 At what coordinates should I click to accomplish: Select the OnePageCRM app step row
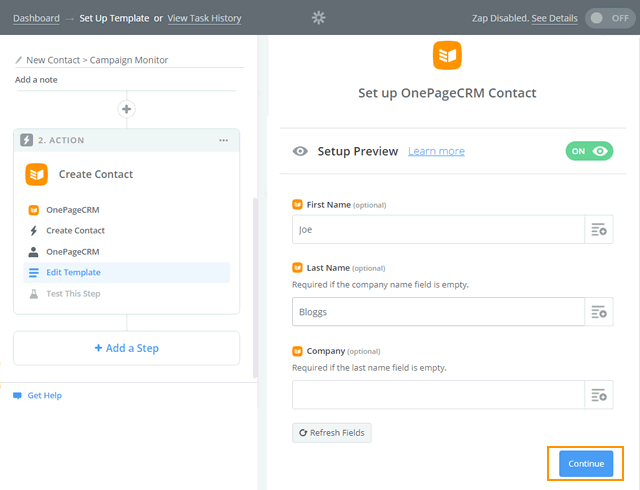(127, 210)
